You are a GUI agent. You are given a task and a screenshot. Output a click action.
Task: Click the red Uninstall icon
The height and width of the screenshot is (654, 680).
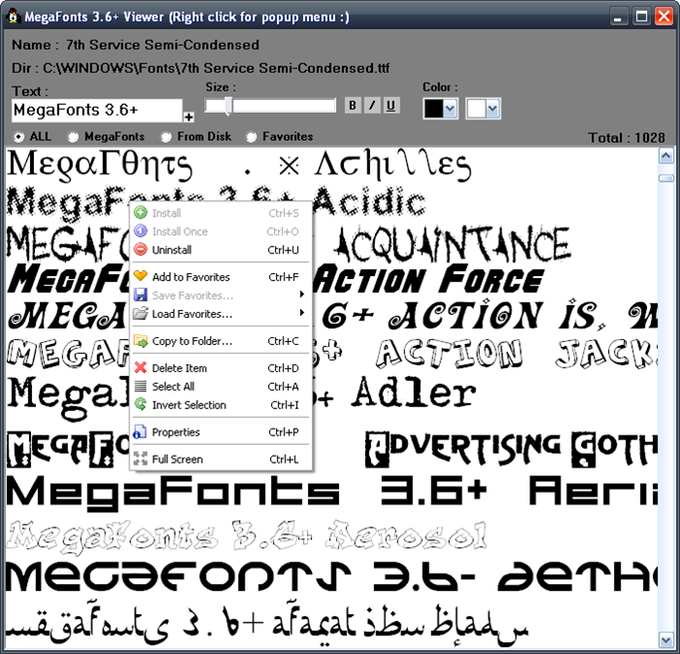140,249
